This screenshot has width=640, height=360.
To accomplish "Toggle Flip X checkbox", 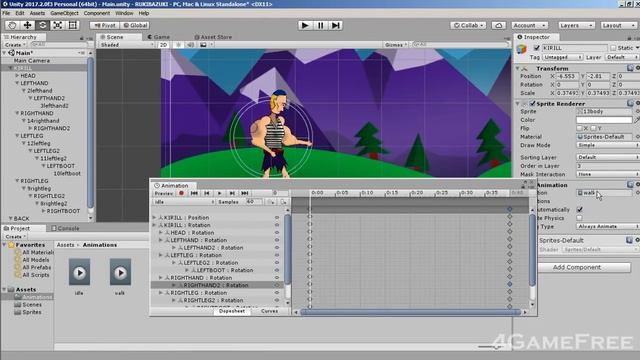I will tap(579, 128).
